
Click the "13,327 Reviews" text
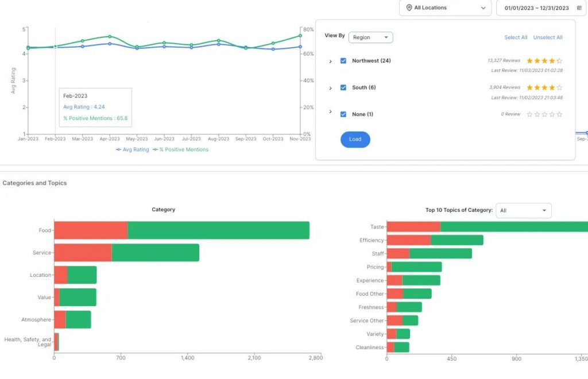coord(504,60)
